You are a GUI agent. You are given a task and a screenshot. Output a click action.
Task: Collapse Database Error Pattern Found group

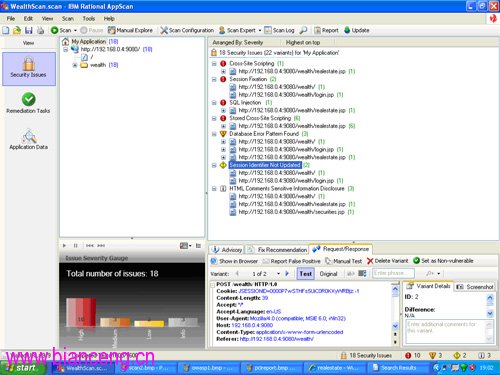coord(214,134)
